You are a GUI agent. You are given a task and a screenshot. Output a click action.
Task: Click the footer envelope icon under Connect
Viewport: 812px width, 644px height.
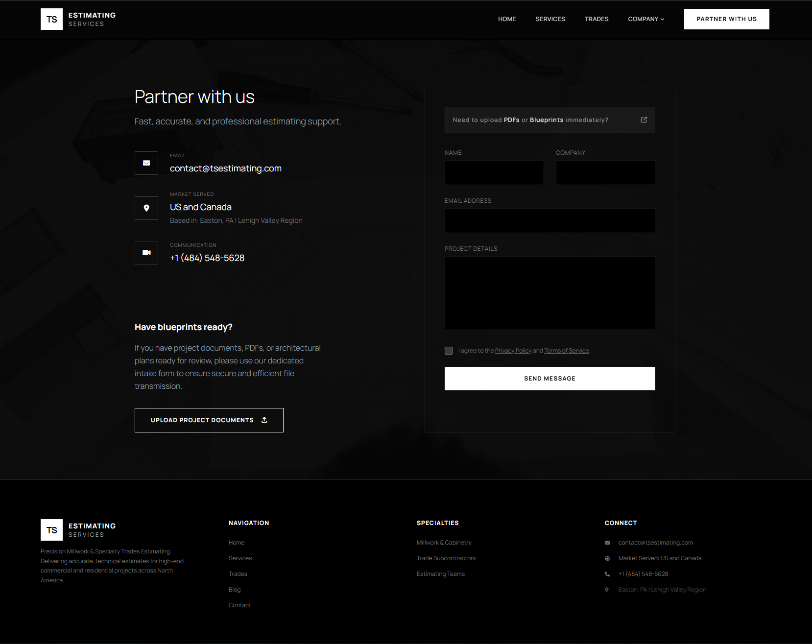click(607, 543)
